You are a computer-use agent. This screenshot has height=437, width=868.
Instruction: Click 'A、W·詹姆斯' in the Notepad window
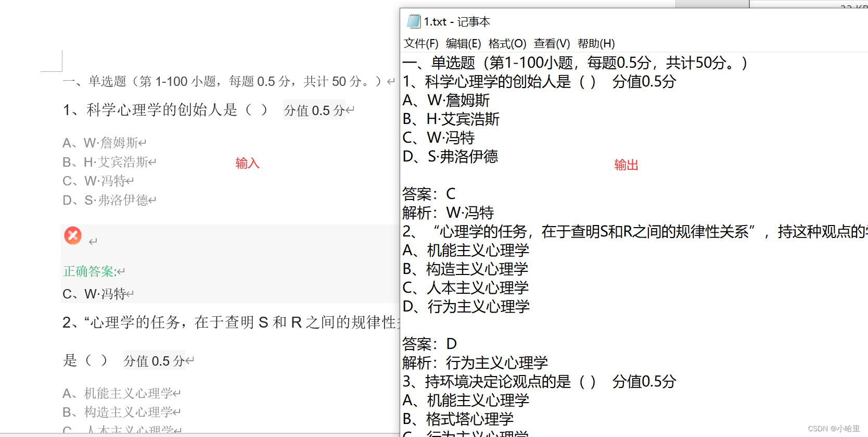pyautogui.click(x=446, y=100)
